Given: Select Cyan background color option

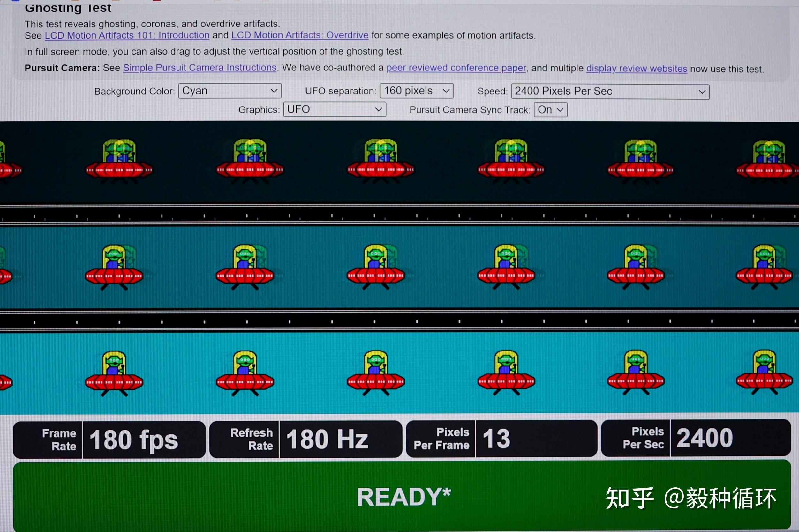Looking at the screenshot, I should pos(228,91).
